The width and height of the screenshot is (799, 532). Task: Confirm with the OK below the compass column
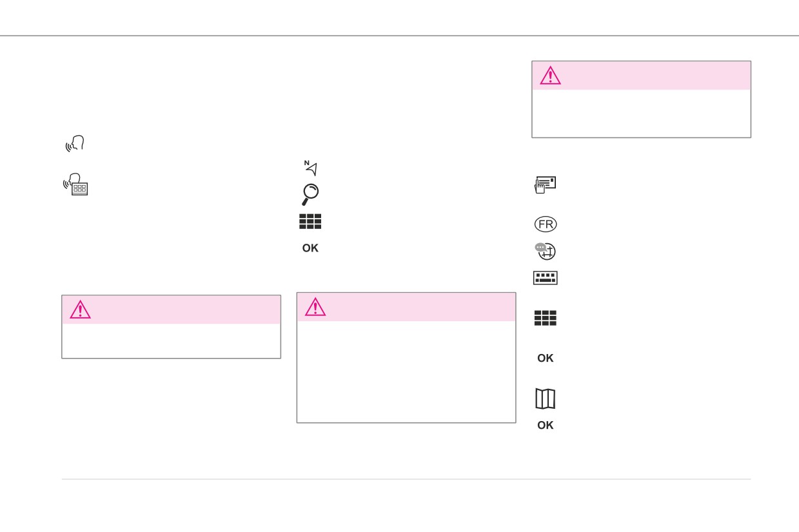click(x=310, y=248)
